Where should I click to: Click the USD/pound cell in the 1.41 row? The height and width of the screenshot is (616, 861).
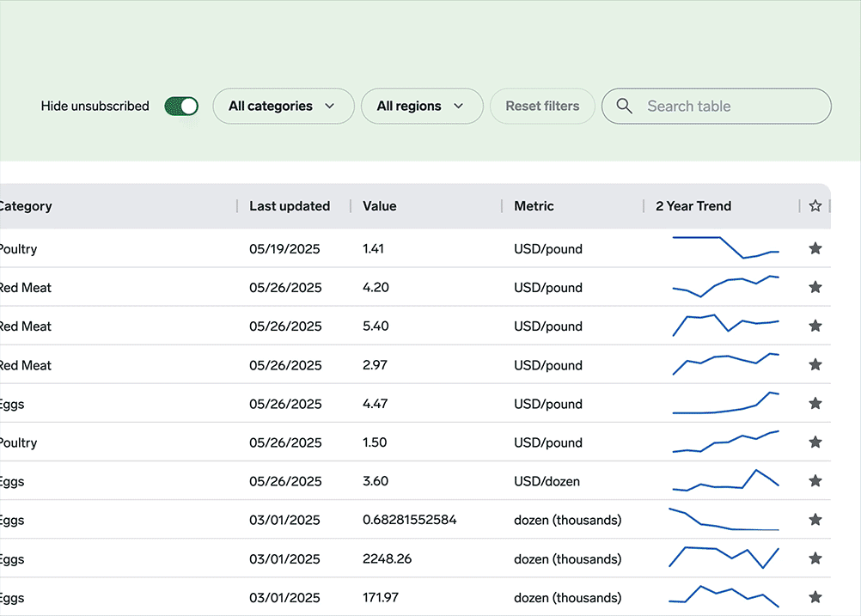click(x=548, y=248)
